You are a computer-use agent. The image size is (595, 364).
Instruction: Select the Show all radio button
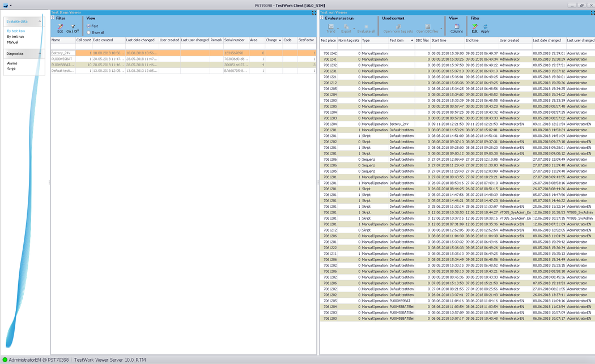click(89, 32)
